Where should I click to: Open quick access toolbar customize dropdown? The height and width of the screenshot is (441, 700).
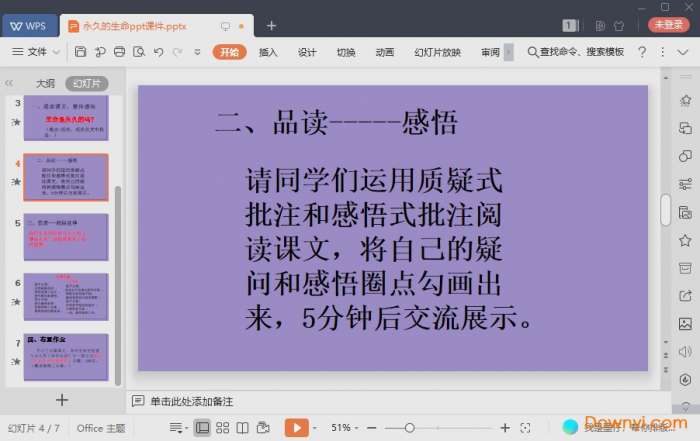[x=197, y=52]
